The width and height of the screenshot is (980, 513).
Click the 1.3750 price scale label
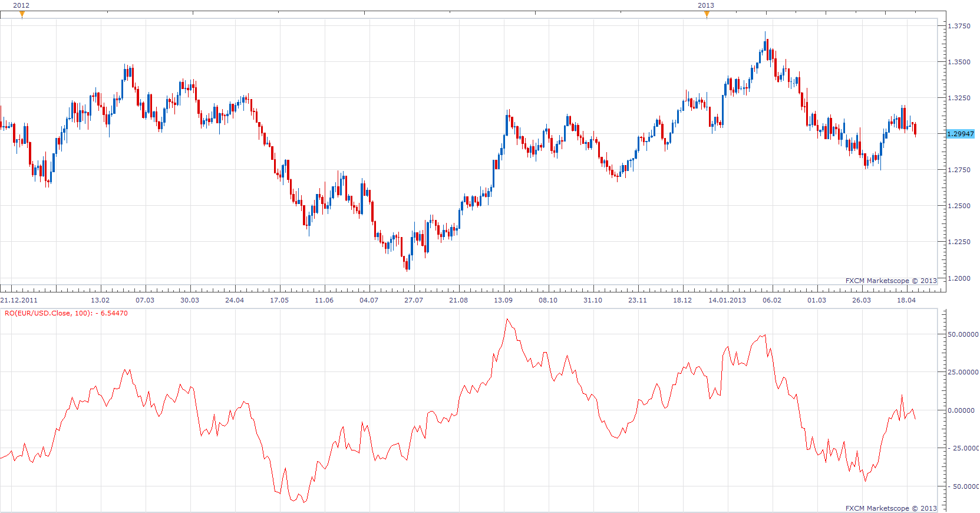click(x=959, y=26)
